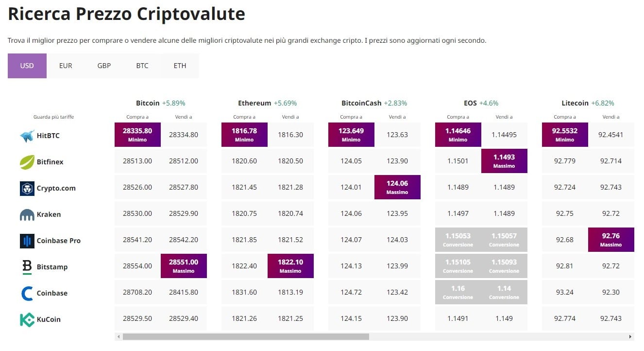Viewport: 644px width, 351px height.
Task: Click the Bitstamp logo icon
Action: pos(27,267)
